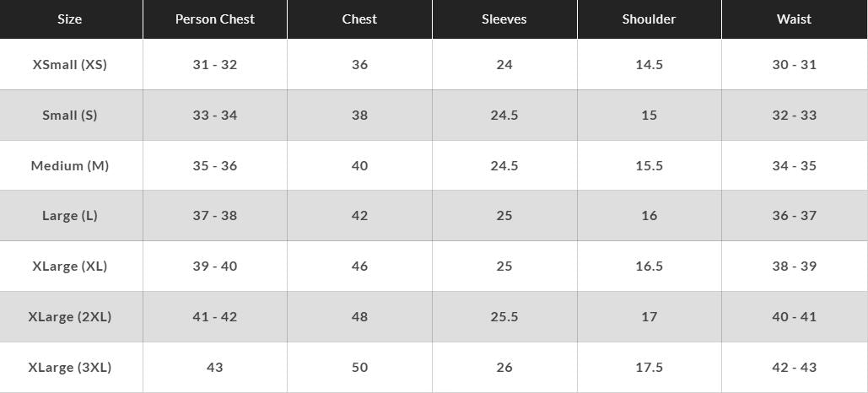Click the Waist column header
Image resolution: width=868 pixels, height=393 pixels.
pos(794,19)
